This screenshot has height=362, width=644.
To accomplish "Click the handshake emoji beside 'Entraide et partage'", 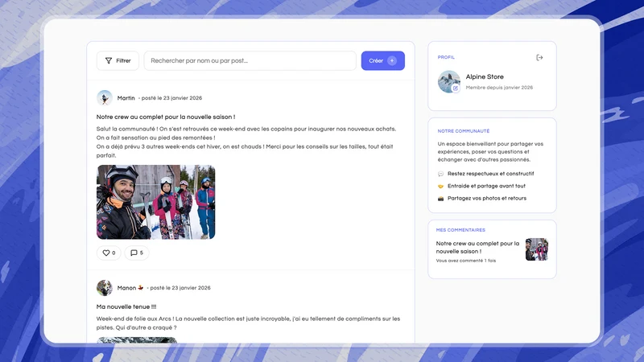I will (440, 187).
